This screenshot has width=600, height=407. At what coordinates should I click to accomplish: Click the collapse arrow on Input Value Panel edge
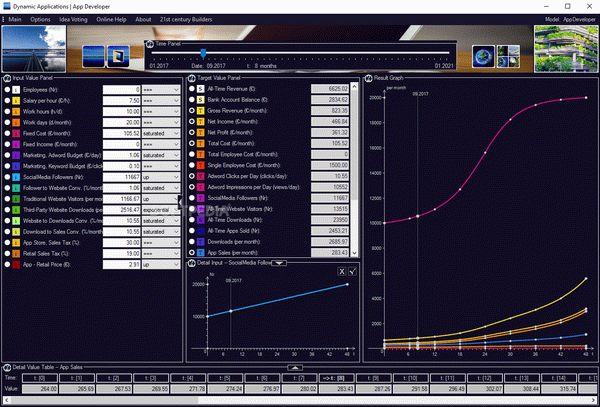pyautogui.click(x=179, y=201)
